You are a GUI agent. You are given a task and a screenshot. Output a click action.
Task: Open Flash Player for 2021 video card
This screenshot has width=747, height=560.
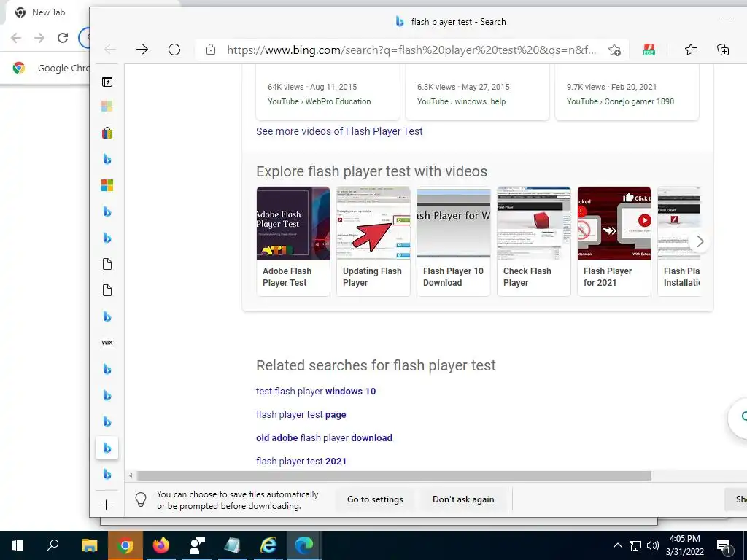[x=614, y=241]
